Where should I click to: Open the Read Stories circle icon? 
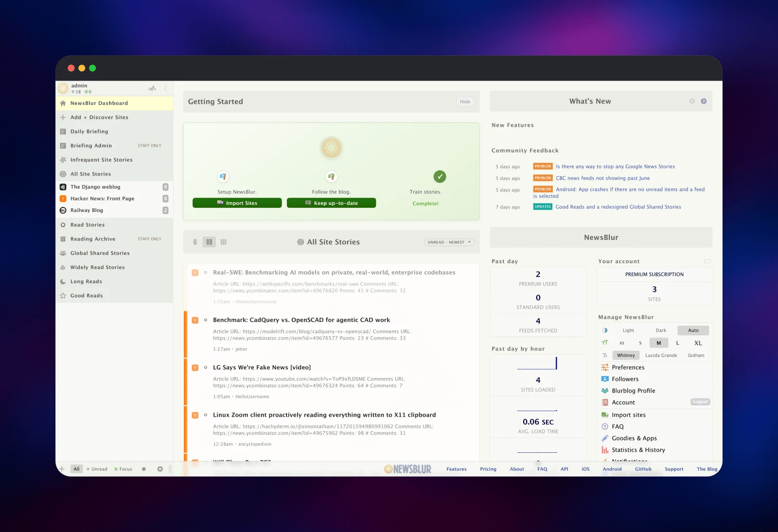pos(63,225)
